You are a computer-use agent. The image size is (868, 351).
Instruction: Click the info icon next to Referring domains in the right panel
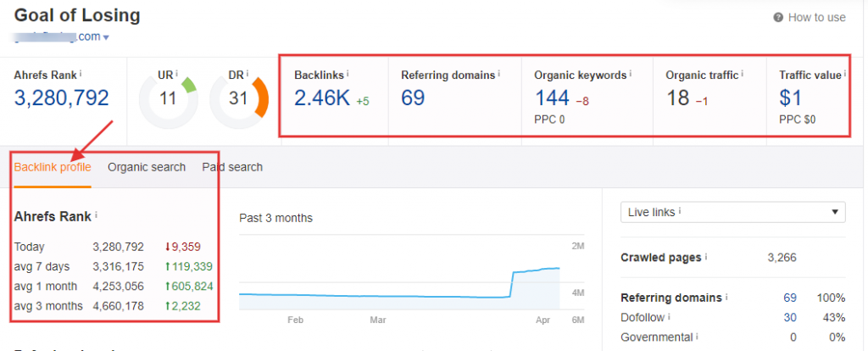[726, 298]
